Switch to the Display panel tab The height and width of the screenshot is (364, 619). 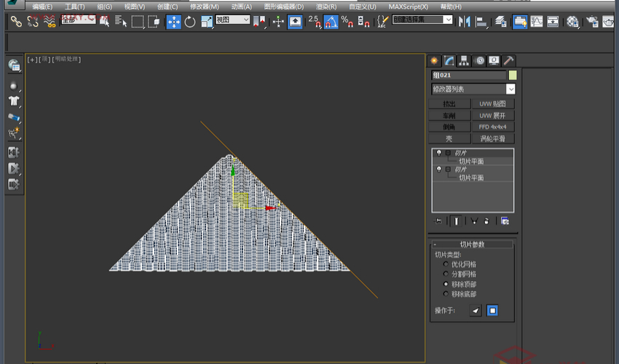click(494, 61)
